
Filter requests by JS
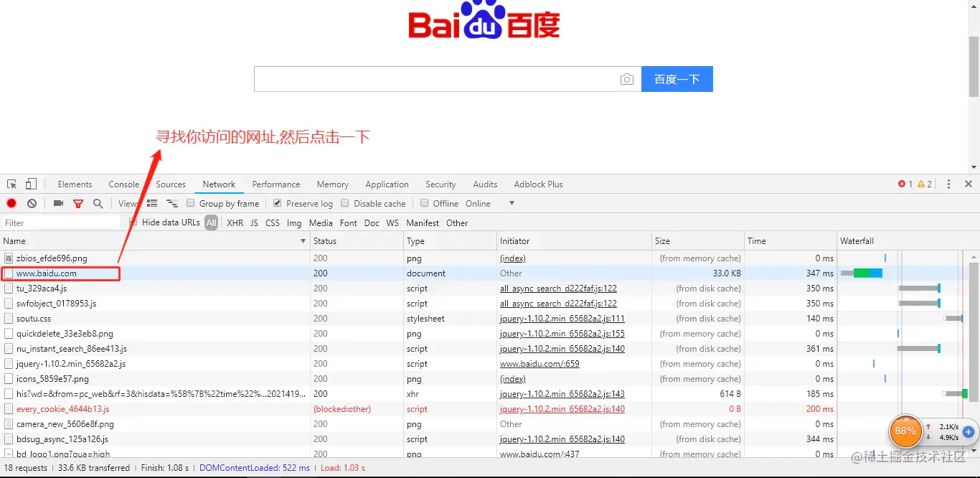pyautogui.click(x=254, y=223)
